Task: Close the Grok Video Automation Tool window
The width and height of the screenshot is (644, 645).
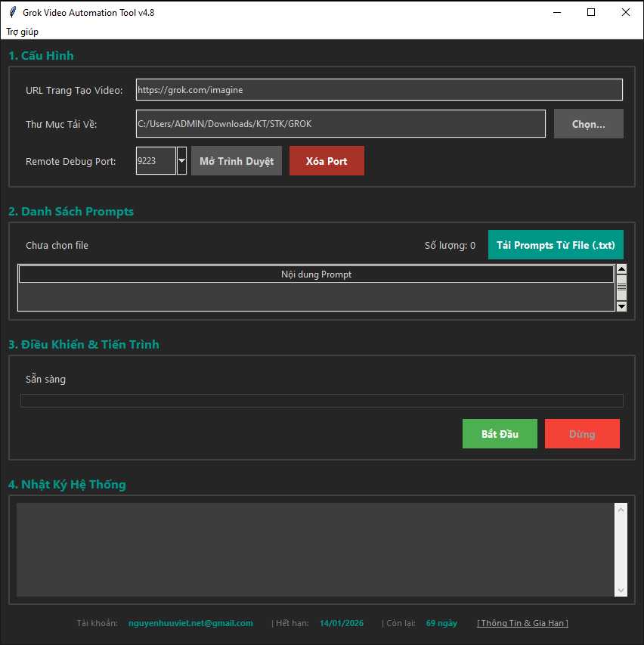Action: 626,12
